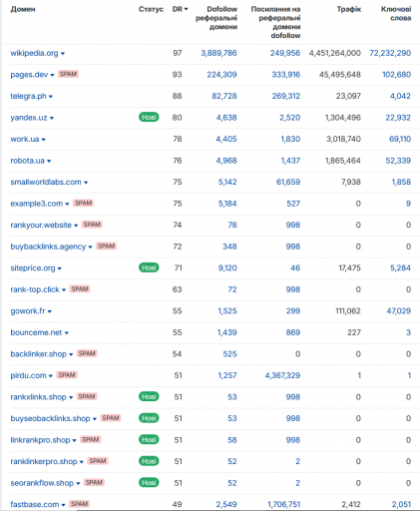Click the SPAM badge beside backlinker.shop
The height and width of the screenshot is (511, 420).
87,353
